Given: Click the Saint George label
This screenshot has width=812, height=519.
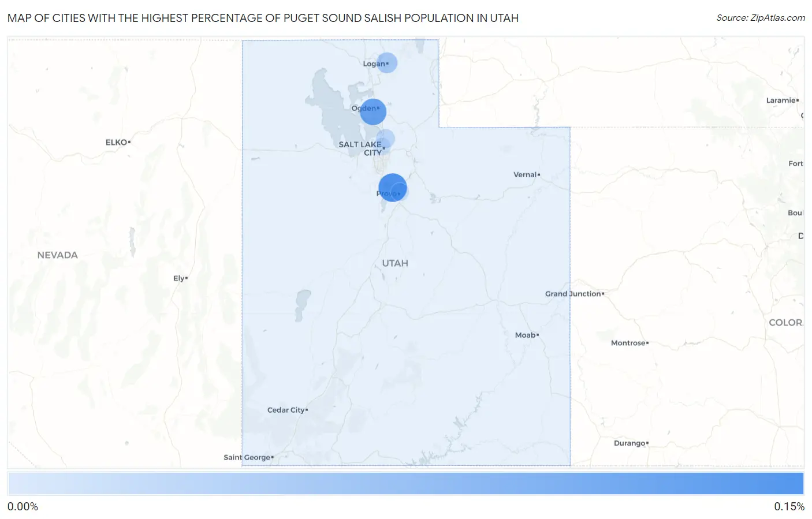Looking at the screenshot, I should 247,457.
